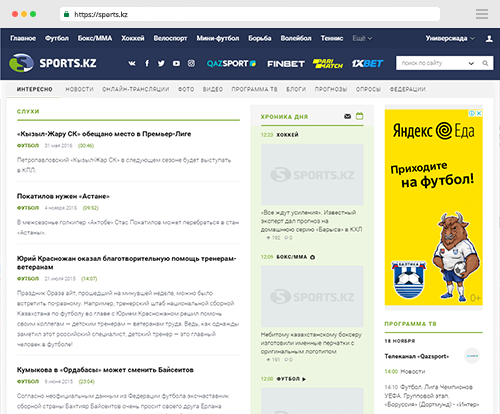Open the Главное menu item

click(x=23, y=38)
